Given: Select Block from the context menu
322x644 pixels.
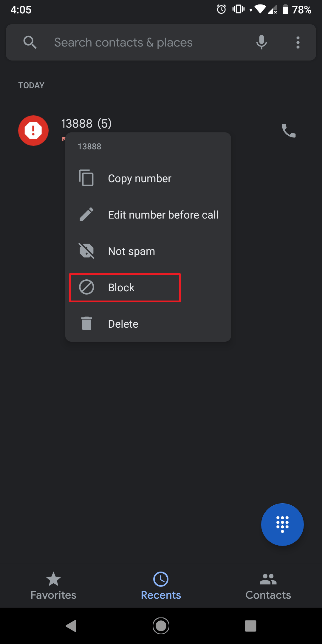Looking at the screenshot, I should click(x=121, y=288).
